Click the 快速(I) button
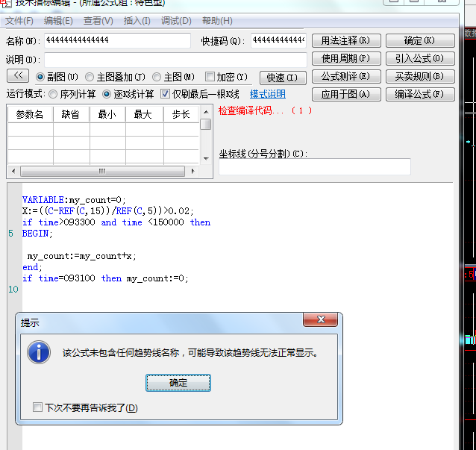The width and height of the screenshot is (476, 450). [283, 78]
